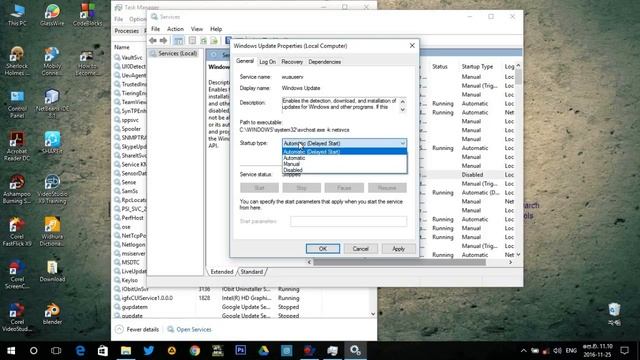Click the Apply button
Image resolution: width=640 pixels, height=360 pixels.
coord(398,249)
